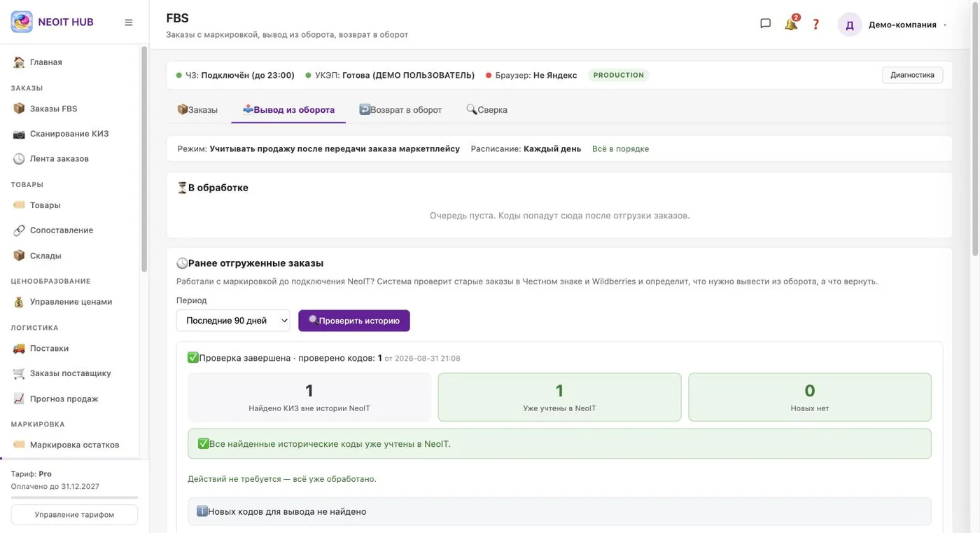This screenshot has height=533, width=980.
Task: Open Заказы FBS in the sidebar
Action: [x=70, y=109]
